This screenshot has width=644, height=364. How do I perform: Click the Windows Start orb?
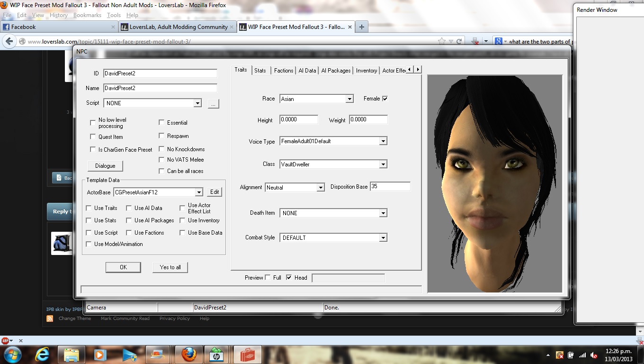[x=12, y=355]
